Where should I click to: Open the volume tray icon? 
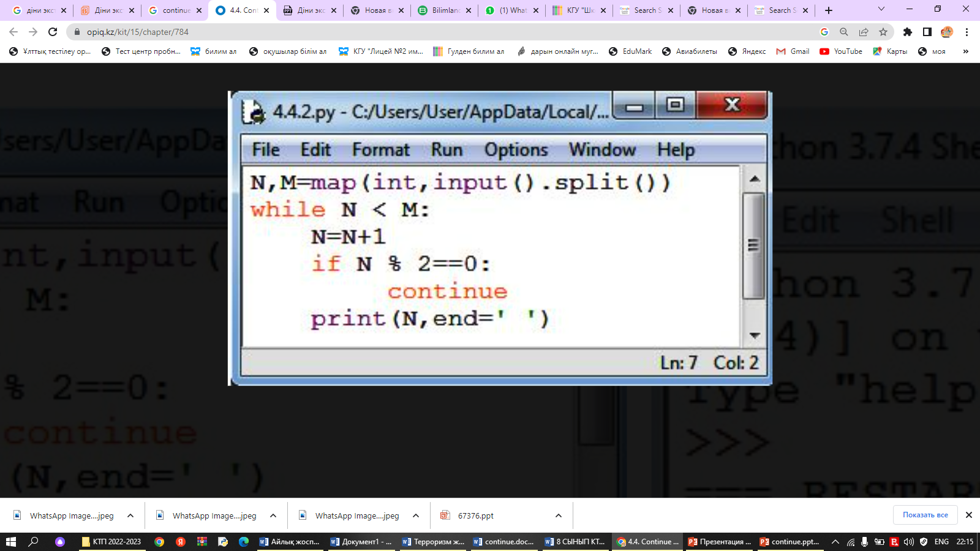909,542
